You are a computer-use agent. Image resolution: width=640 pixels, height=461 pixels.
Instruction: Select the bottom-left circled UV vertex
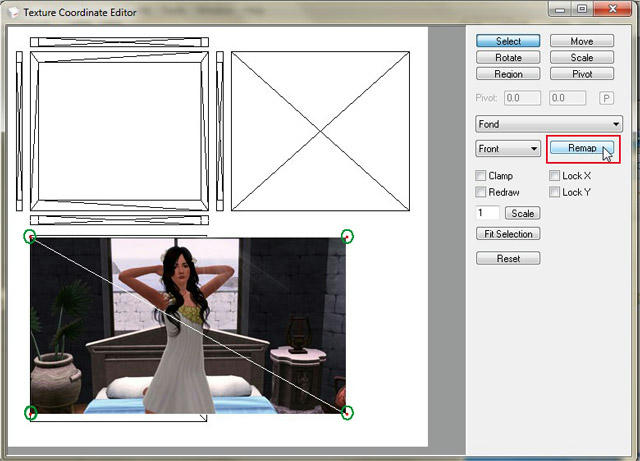31,413
